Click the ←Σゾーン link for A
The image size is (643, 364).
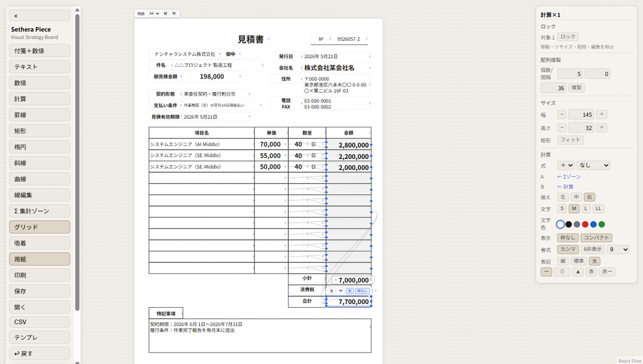coord(569,177)
